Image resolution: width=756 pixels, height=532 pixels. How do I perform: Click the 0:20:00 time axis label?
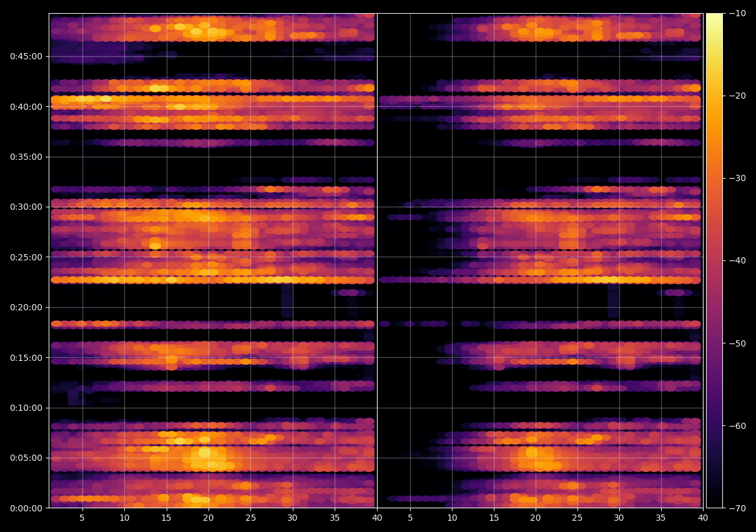coord(26,307)
